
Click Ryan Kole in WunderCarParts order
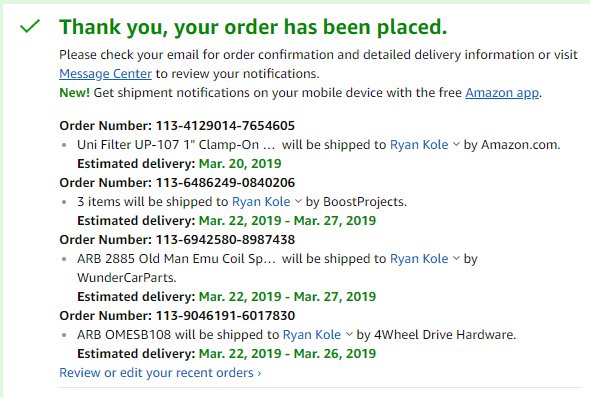[419, 259]
